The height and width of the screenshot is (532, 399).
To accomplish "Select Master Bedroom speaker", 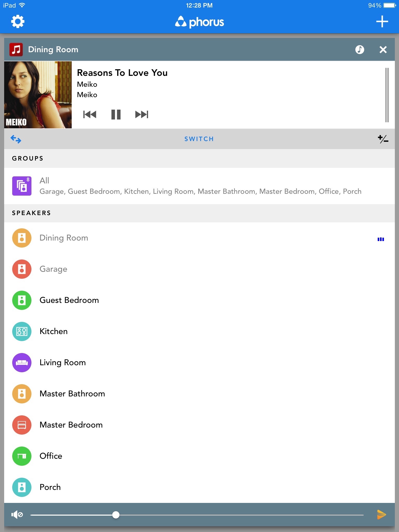I will (x=71, y=425).
